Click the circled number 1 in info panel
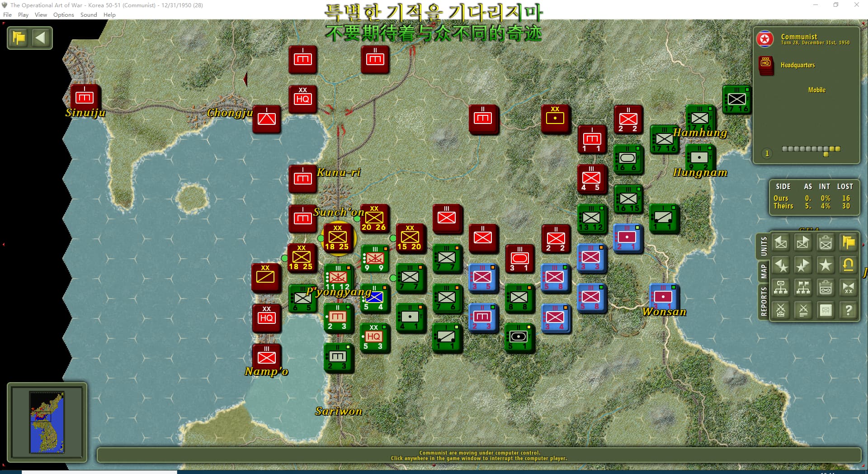The width and height of the screenshot is (868, 474). coord(767,153)
